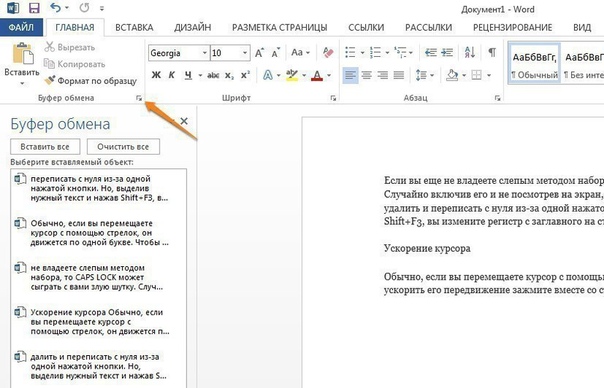604x388 pixels.
Task: Grow font size with the larger A icon
Action: click(259, 52)
